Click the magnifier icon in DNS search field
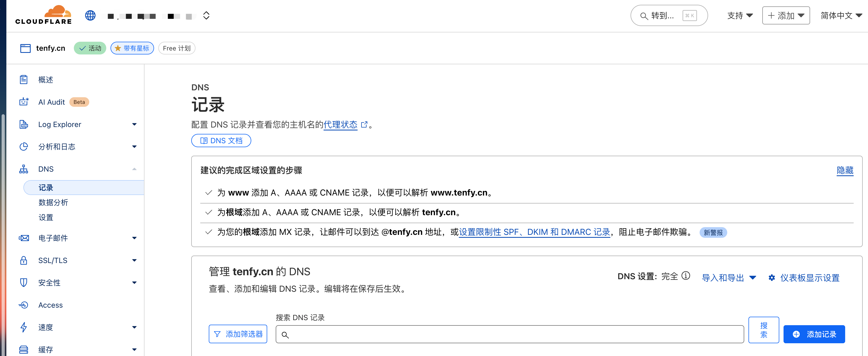The image size is (868, 356). (285, 335)
